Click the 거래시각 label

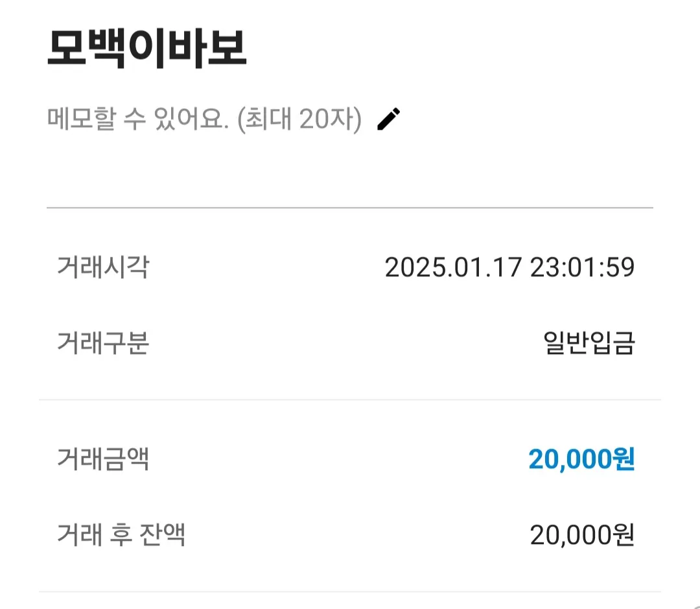[x=103, y=267]
